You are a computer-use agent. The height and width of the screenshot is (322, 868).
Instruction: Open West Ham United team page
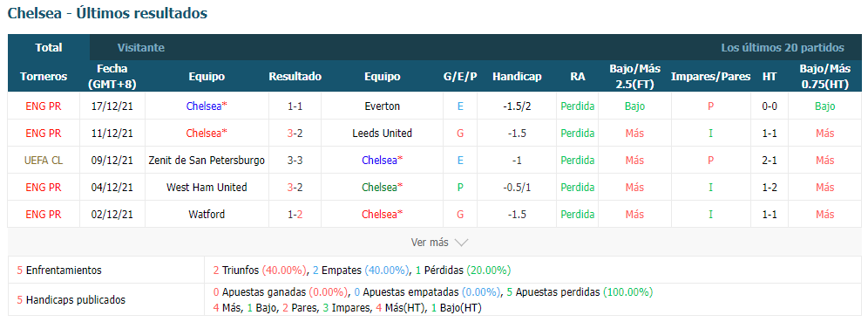point(207,188)
